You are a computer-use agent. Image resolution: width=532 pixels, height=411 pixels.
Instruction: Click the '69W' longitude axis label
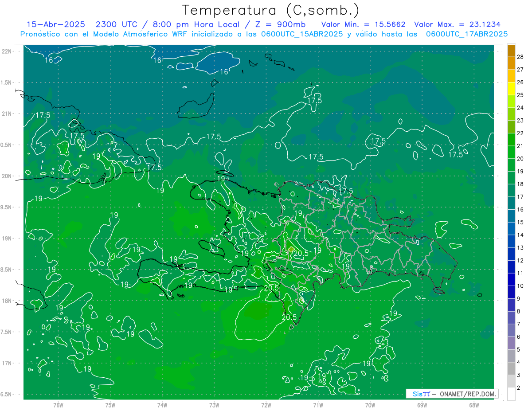coord(422,406)
